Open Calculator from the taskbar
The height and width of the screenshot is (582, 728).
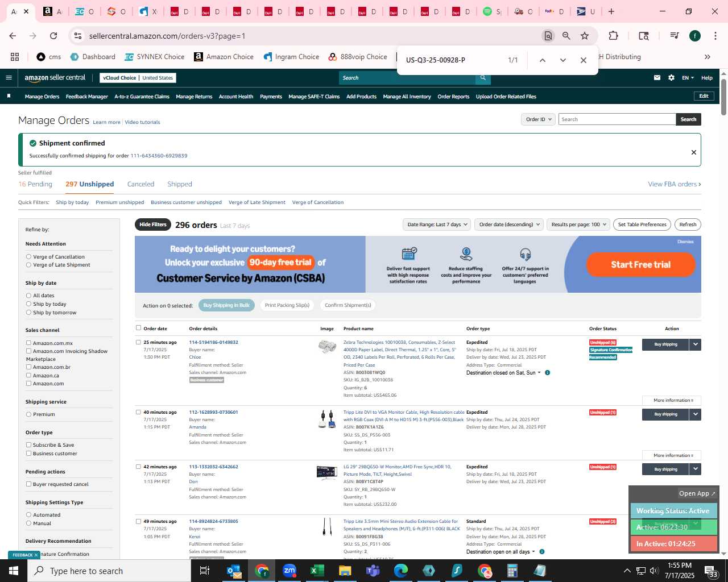pos(512,571)
